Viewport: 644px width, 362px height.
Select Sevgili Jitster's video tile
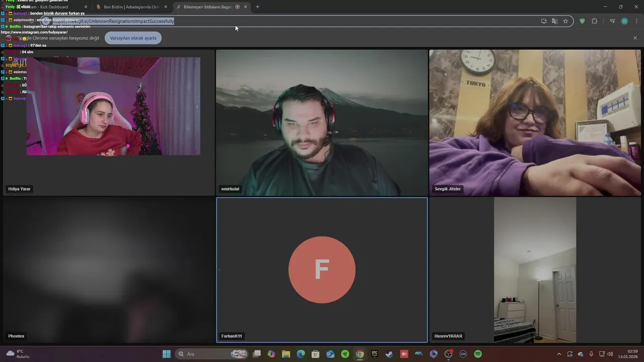pyautogui.click(x=535, y=122)
